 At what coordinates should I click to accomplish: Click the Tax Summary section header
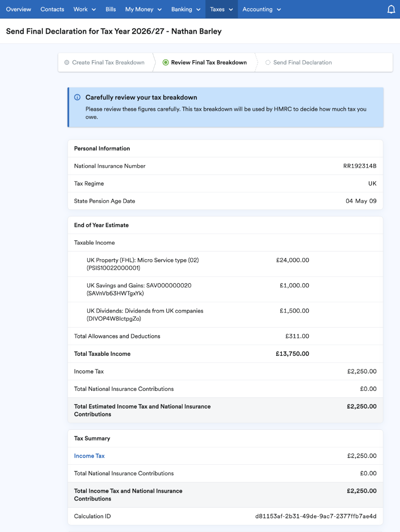point(92,438)
